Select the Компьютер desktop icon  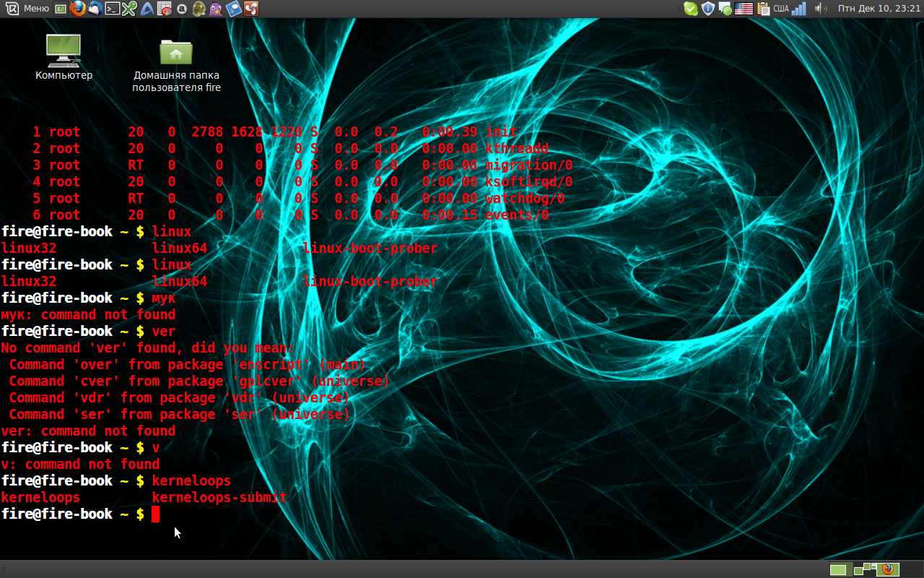(x=64, y=56)
